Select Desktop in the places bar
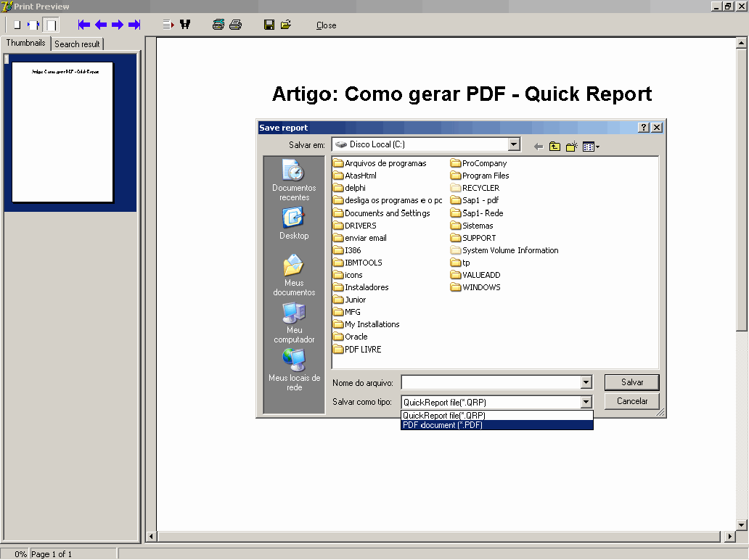The height and width of the screenshot is (560, 749). click(x=294, y=223)
